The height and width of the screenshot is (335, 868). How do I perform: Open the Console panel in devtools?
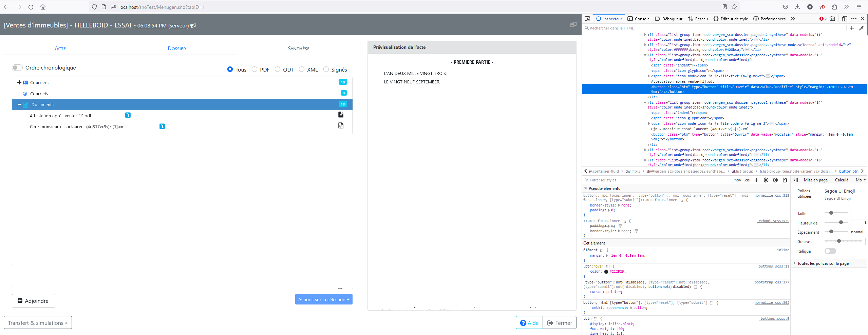click(x=639, y=19)
